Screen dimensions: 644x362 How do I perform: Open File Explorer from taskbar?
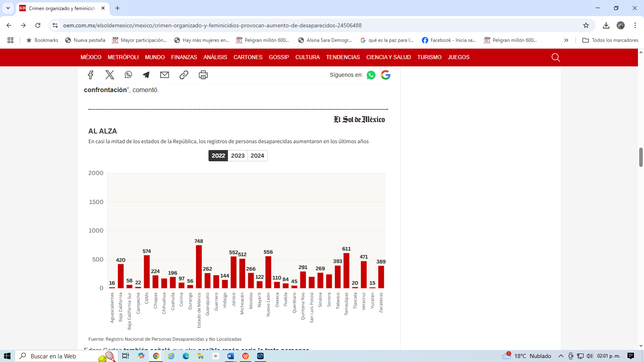pos(200,356)
